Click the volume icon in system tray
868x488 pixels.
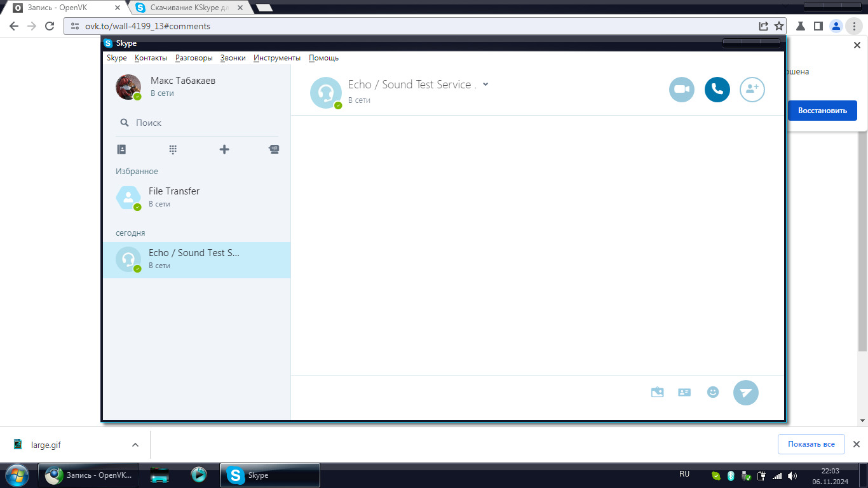(792, 475)
